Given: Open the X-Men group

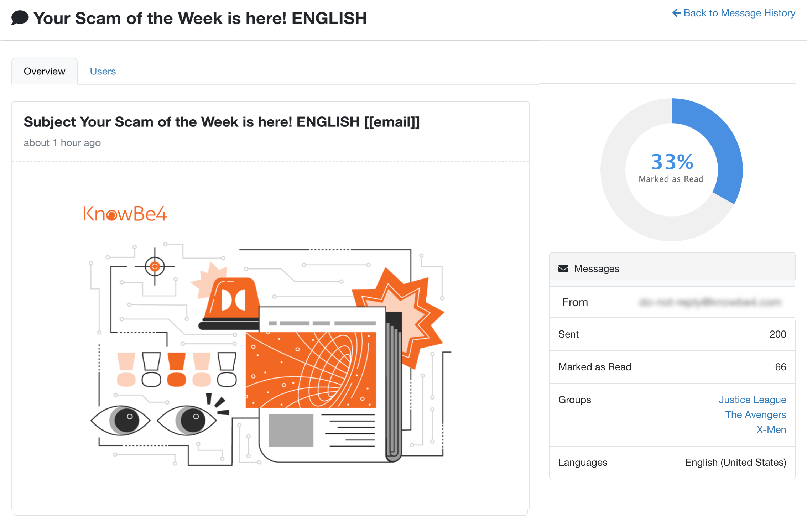Looking at the screenshot, I should (x=772, y=429).
